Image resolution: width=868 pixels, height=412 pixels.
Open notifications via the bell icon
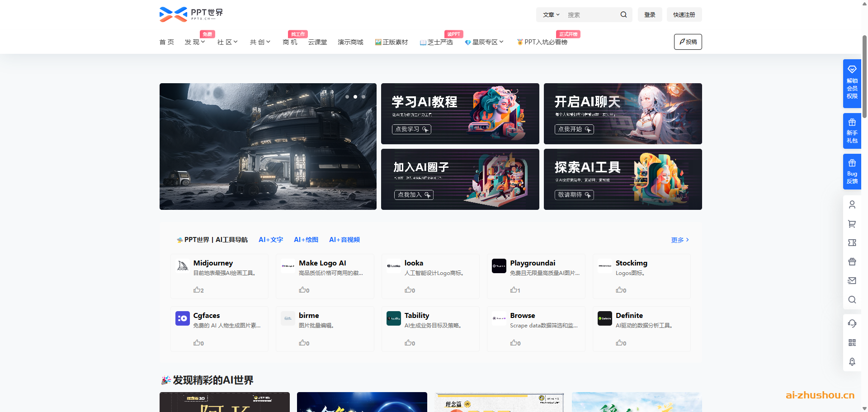[x=852, y=362]
